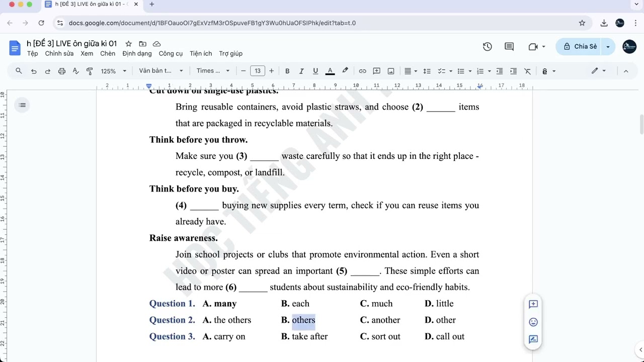
Task: Toggle underline formatting
Action: 315,71
